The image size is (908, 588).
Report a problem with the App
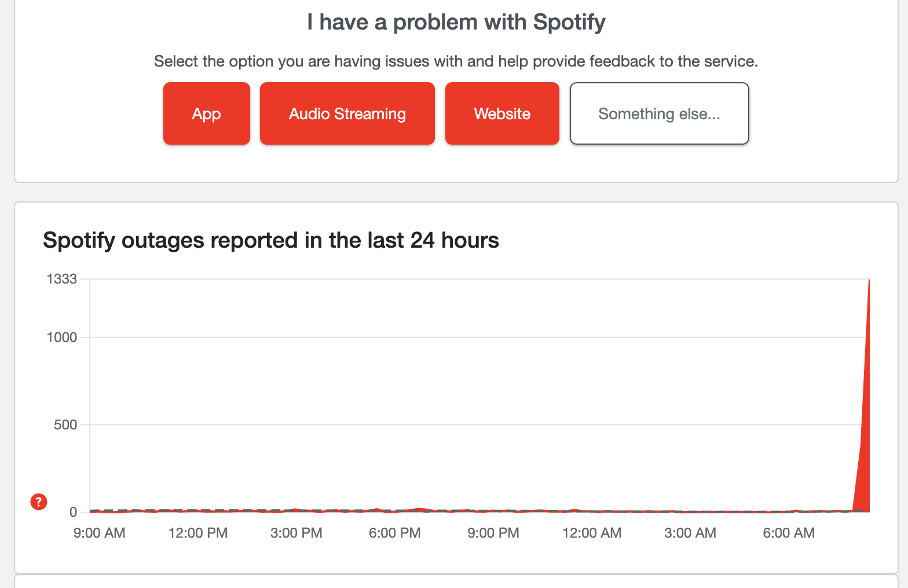[207, 113]
